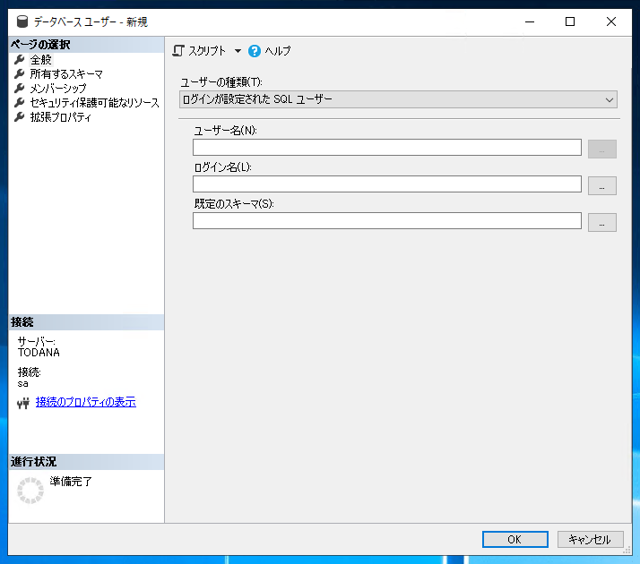
Task: Select the 全般 page
Action: [41, 60]
